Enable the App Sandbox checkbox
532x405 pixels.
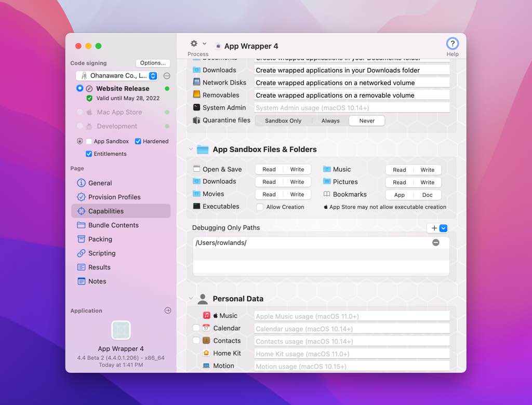pos(89,141)
